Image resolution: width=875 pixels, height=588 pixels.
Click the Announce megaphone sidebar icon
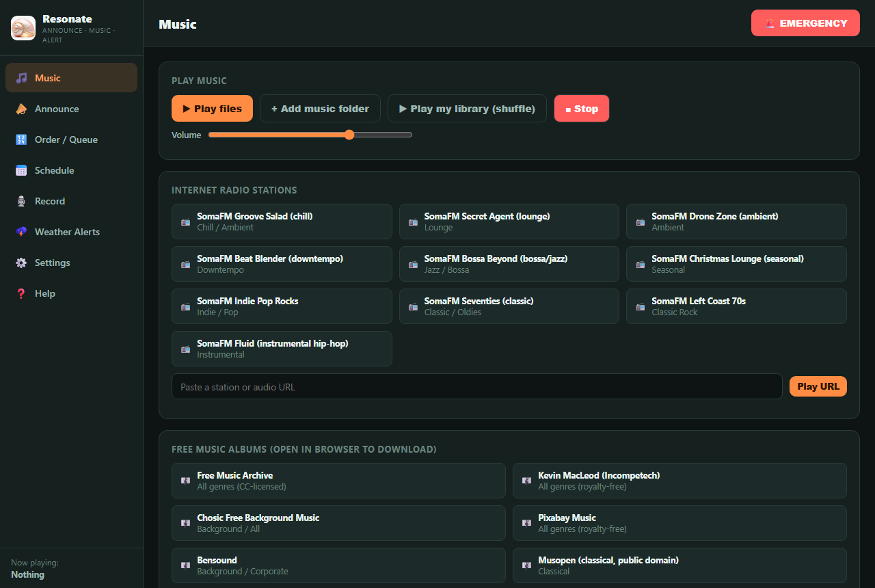[22, 109]
